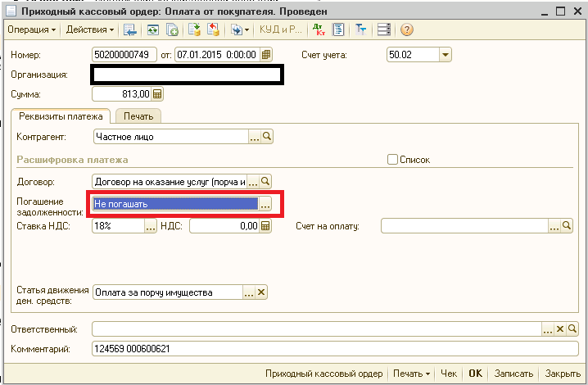Open the Операция menu
Viewport: 588px width, 385px height.
point(32,30)
